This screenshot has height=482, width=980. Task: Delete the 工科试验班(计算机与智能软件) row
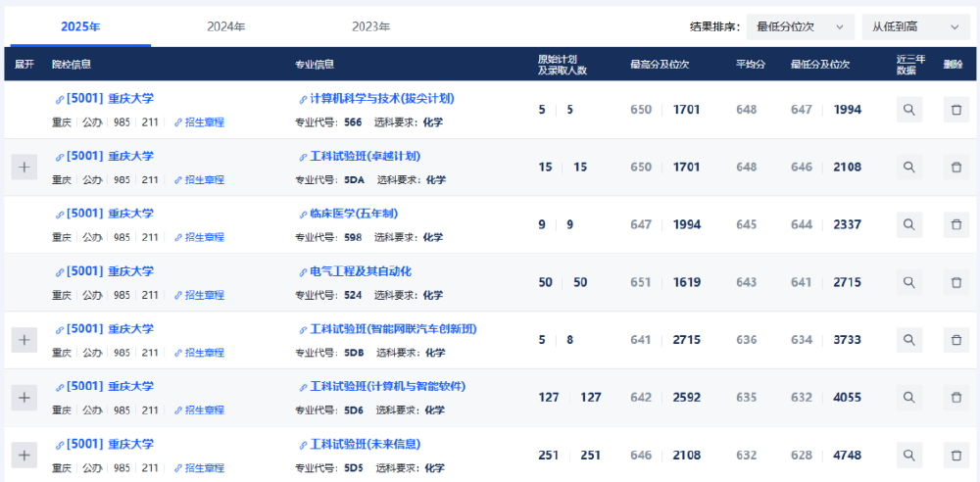coord(956,398)
